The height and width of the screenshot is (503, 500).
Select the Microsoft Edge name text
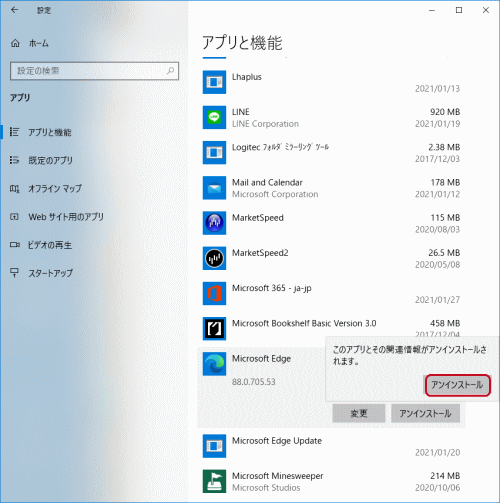pos(261,359)
